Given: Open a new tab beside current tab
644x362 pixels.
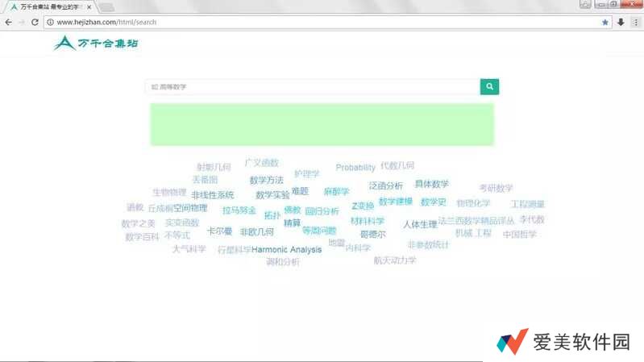Looking at the screenshot, I should point(106,7).
